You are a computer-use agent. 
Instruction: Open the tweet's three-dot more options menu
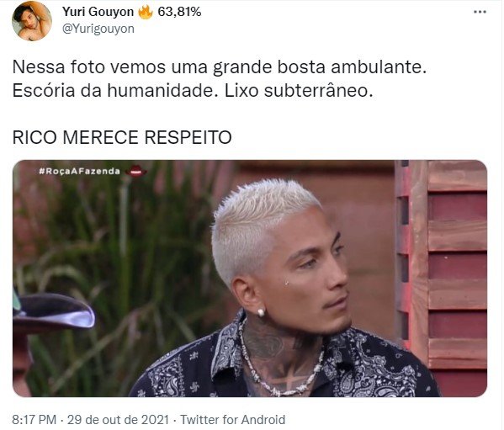[x=480, y=13]
